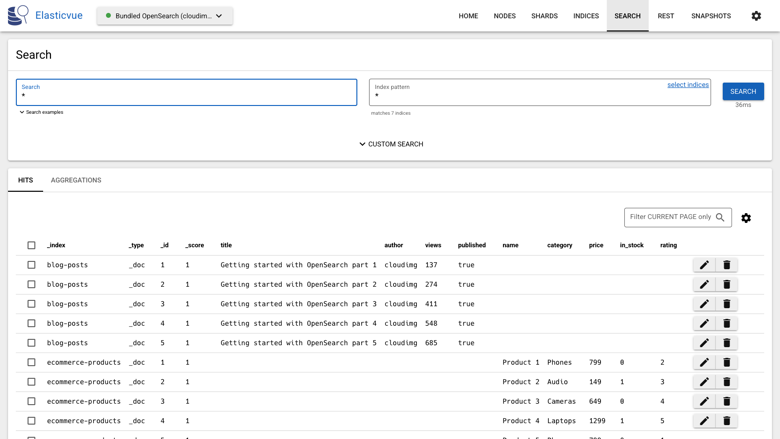The height and width of the screenshot is (439, 780).
Task: Open the SHARDS page
Action: coord(544,16)
